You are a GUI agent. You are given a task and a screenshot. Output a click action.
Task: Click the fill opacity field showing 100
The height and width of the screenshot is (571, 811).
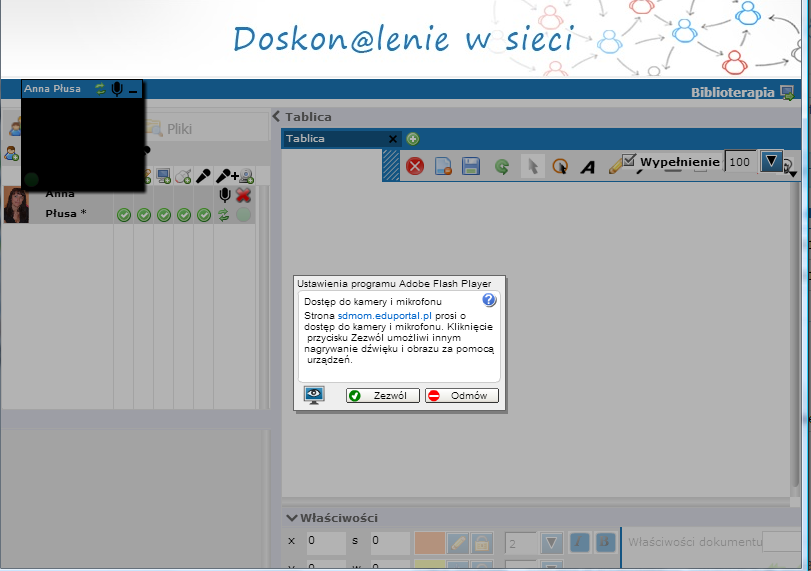pyautogui.click(x=741, y=162)
